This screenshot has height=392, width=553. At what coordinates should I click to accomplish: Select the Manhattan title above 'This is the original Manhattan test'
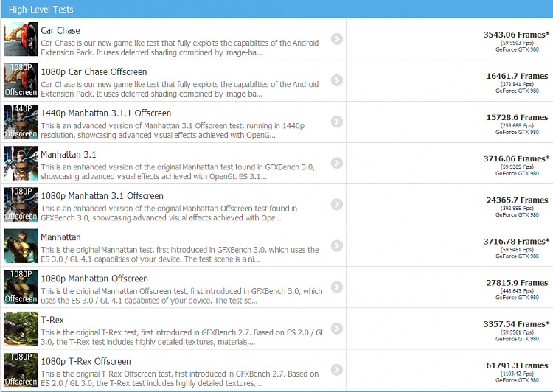click(60, 237)
